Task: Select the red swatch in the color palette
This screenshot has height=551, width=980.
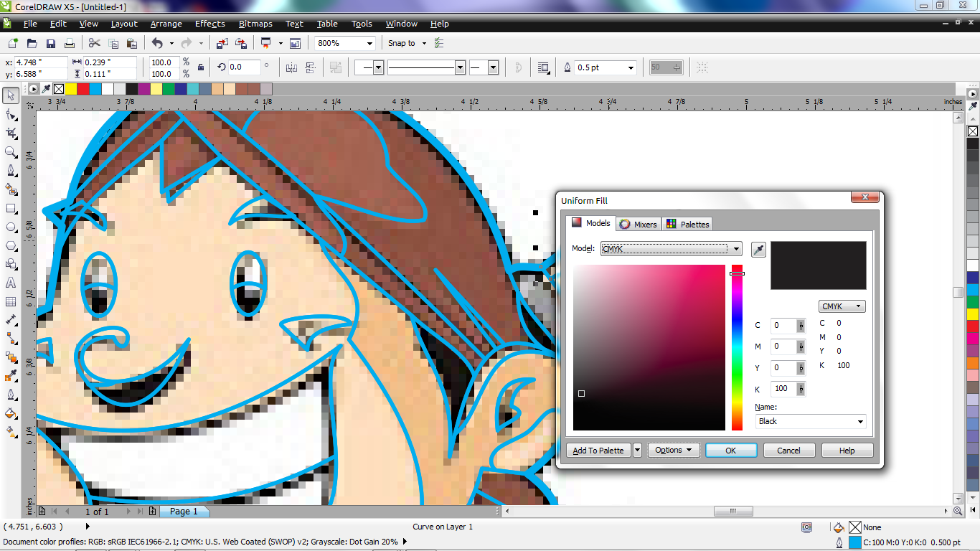Action: [x=83, y=88]
